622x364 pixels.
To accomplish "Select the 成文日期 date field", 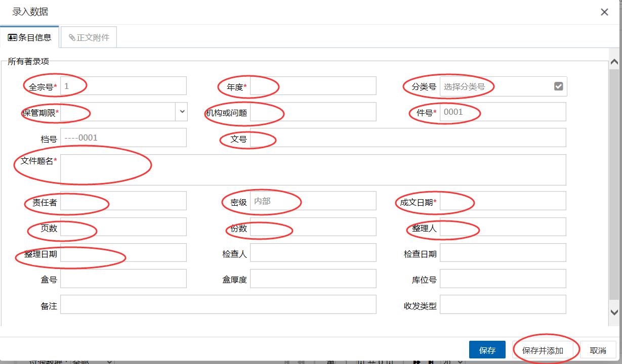I will tap(503, 201).
